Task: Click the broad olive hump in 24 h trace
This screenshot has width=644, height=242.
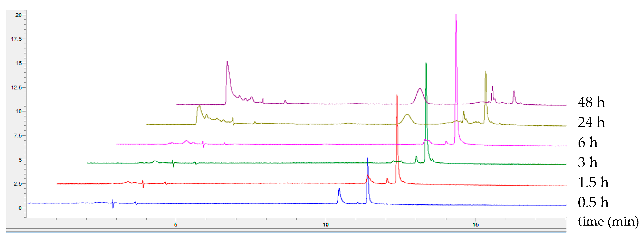Action: point(407,119)
